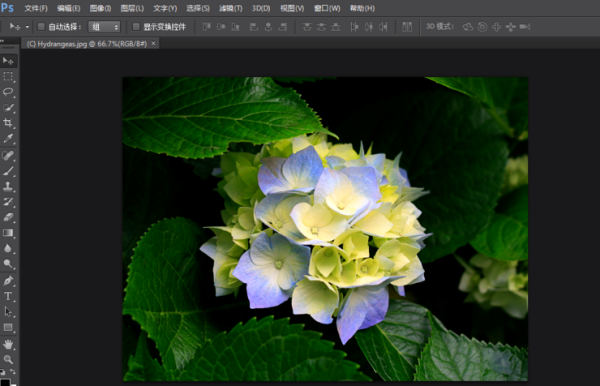Select the Move tool in the toolbox
Viewport: 600px width, 386px height.
click(8, 61)
